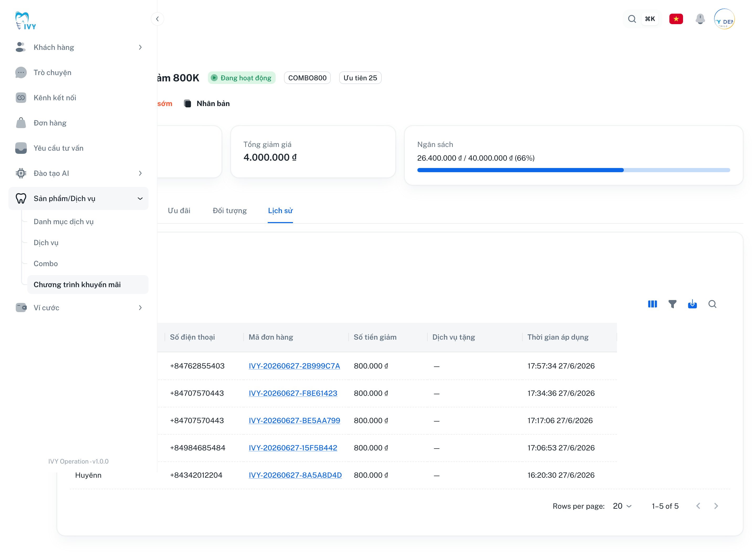
Task: Search the history table magnifier icon
Action: pos(712,304)
